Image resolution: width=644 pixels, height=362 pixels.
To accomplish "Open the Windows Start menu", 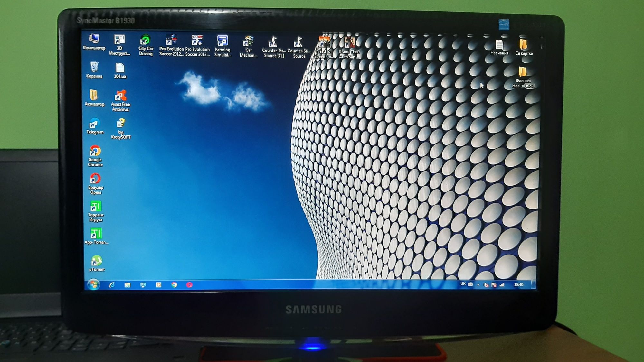I will click(94, 285).
